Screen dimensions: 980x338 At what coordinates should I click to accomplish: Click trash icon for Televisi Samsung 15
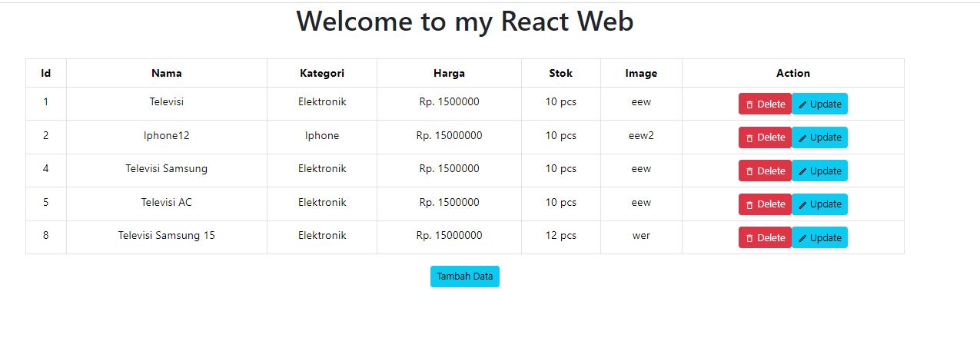(x=749, y=238)
